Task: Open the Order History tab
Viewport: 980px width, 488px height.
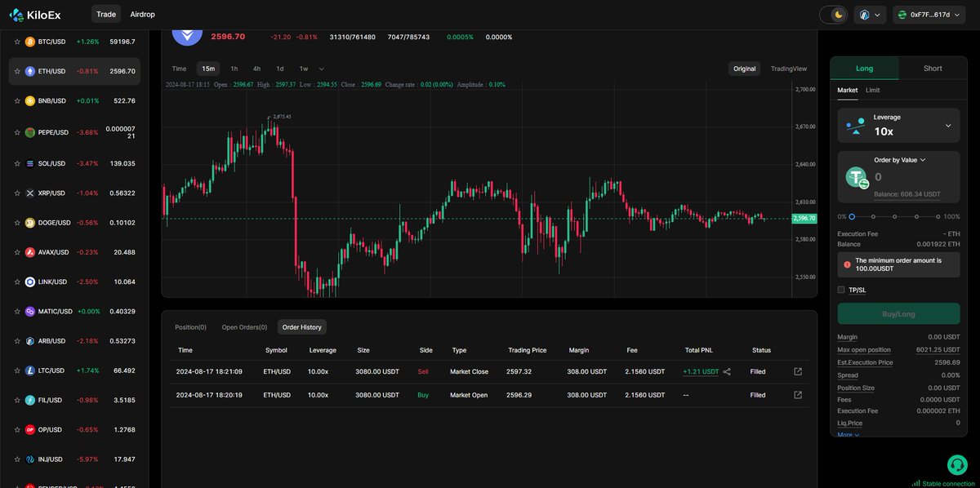Action: tap(302, 327)
